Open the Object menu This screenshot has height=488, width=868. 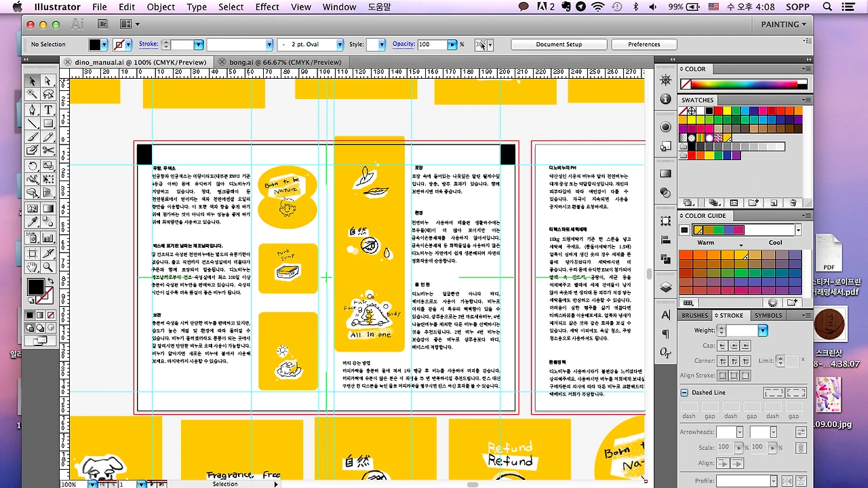click(161, 7)
